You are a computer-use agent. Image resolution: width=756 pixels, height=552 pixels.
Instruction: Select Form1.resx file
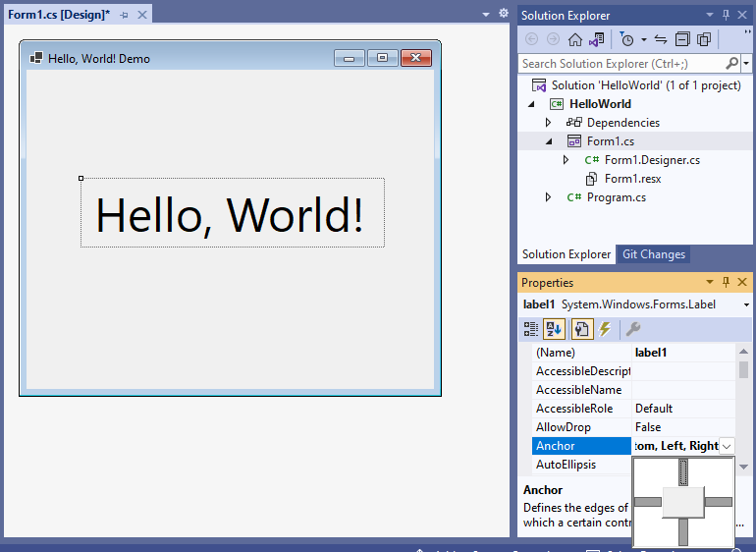[x=632, y=179]
